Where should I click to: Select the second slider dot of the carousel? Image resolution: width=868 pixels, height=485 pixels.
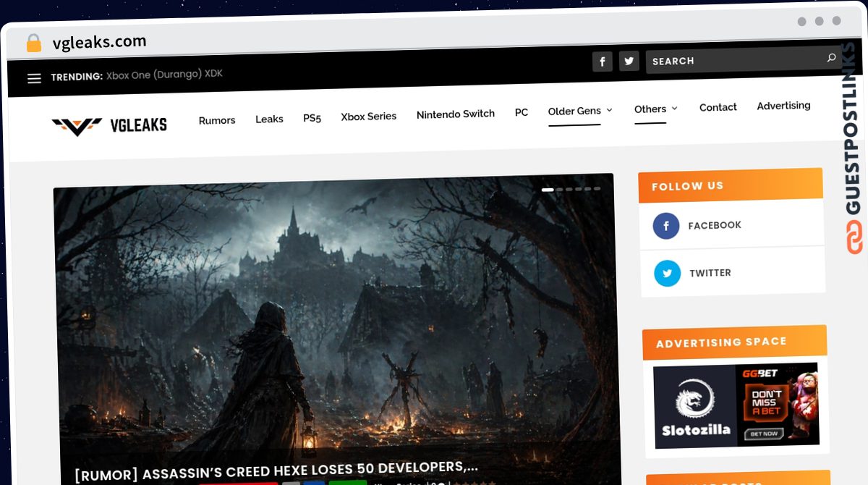[560, 190]
